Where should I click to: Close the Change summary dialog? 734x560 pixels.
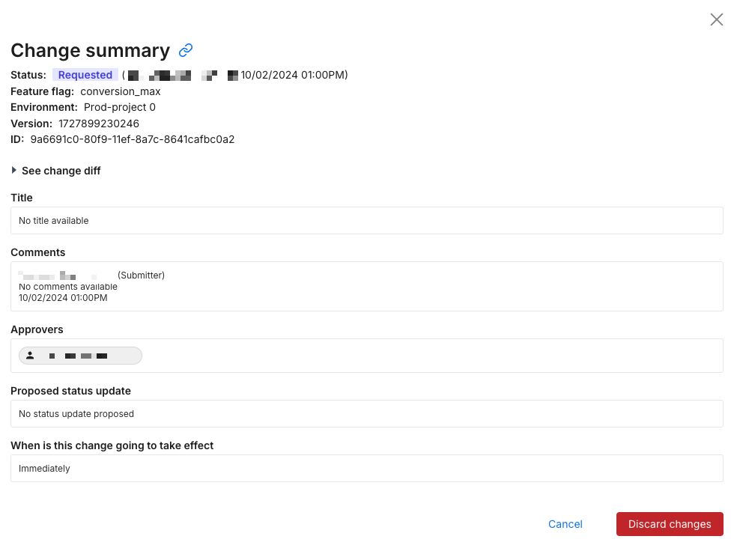(x=716, y=19)
